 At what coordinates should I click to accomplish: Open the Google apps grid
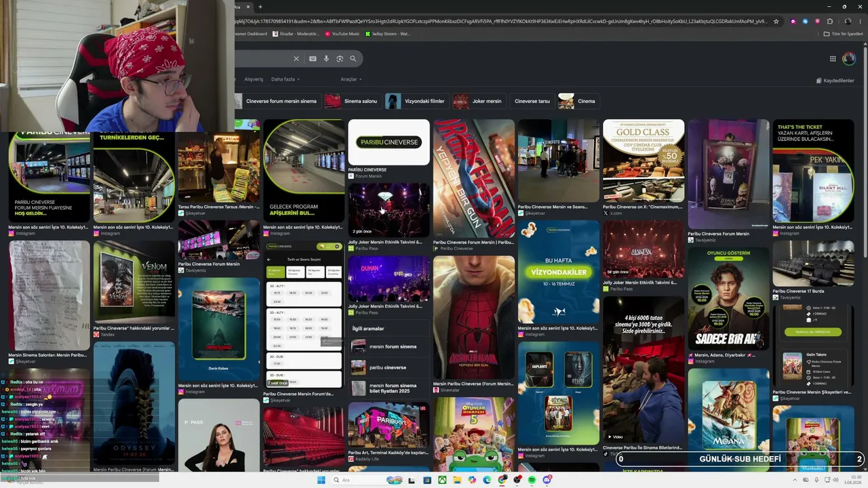pyautogui.click(x=833, y=59)
